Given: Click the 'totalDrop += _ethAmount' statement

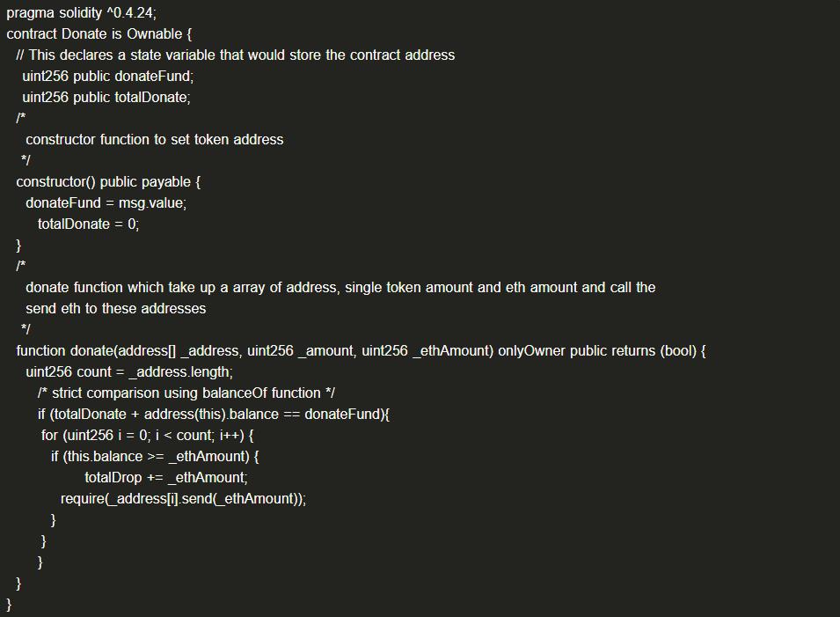Looking at the screenshot, I should pyautogui.click(x=166, y=478).
